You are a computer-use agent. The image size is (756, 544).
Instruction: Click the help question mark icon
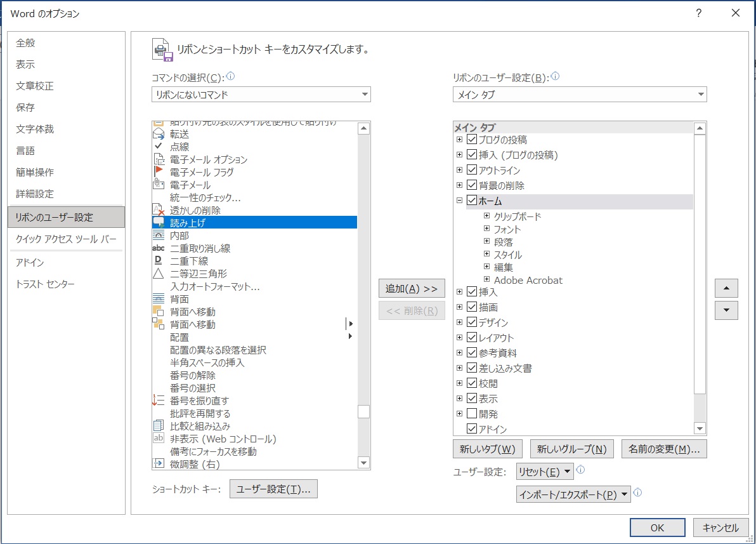(x=698, y=13)
